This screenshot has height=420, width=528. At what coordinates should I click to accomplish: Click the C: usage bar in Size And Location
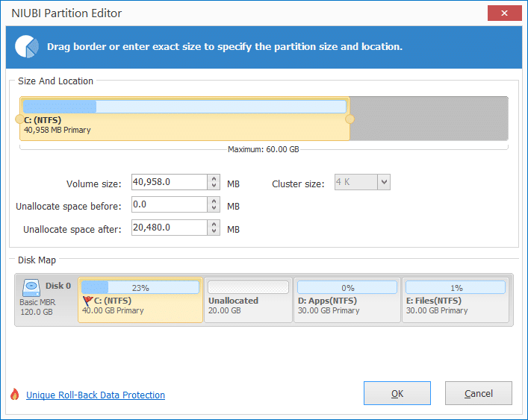[x=184, y=107]
